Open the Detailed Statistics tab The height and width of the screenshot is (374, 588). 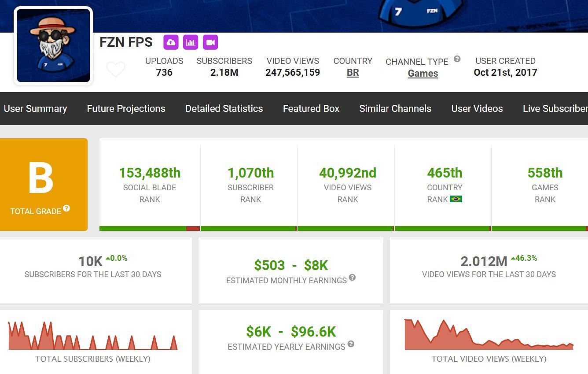click(x=224, y=108)
